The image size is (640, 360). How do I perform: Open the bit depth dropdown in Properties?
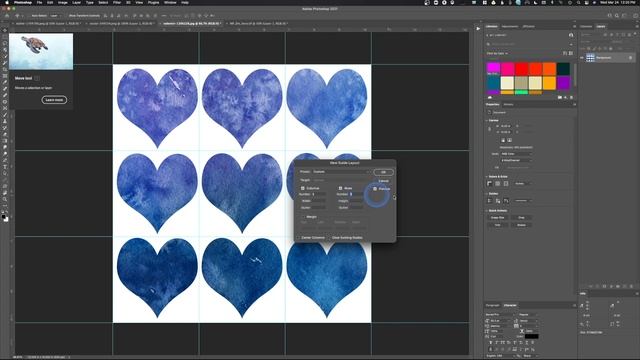point(516,160)
